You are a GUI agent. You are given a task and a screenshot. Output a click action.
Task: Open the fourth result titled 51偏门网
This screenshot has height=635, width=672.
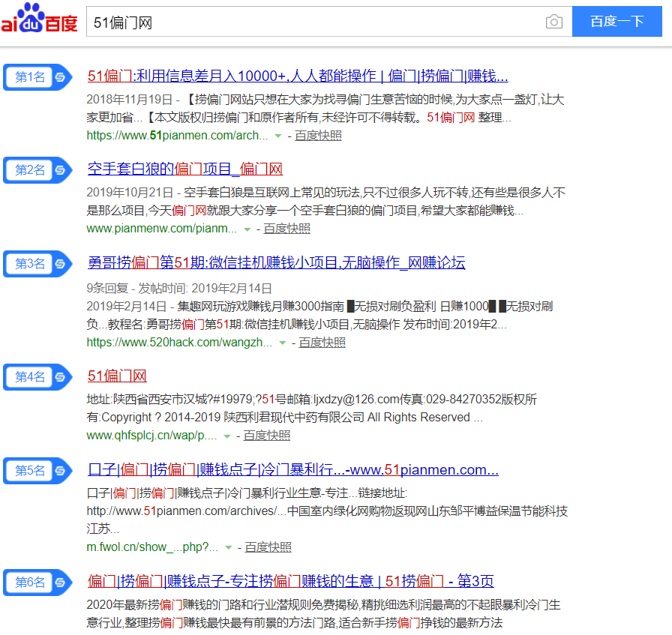[x=117, y=376]
